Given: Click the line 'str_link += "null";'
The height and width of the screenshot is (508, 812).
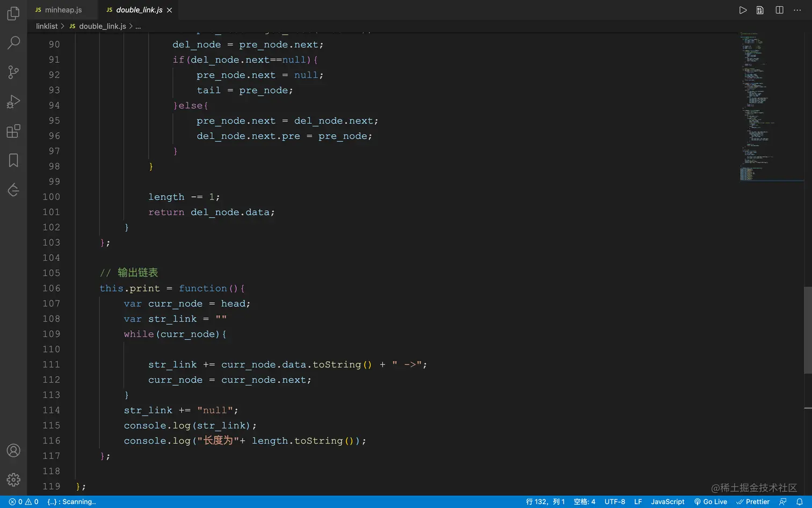Looking at the screenshot, I should [x=181, y=410].
